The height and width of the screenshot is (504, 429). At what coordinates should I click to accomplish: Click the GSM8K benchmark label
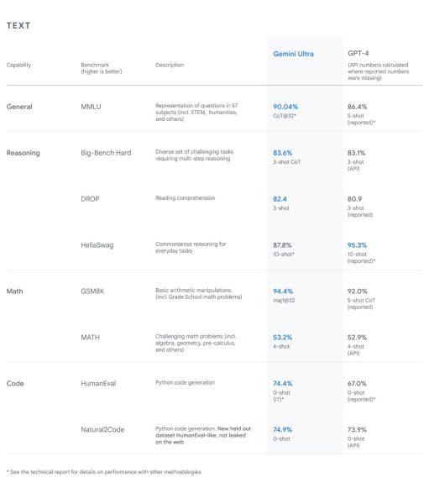pos(92,291)
